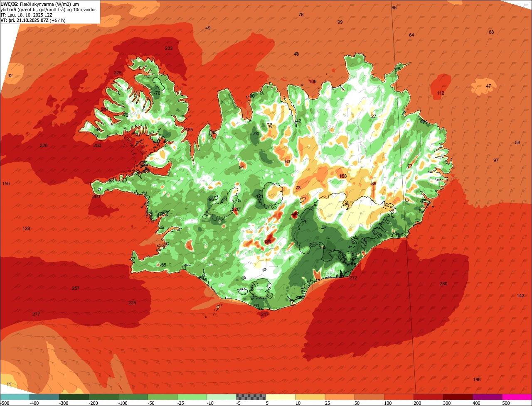Select the map value -96
Viewport: 532px width, 406px height.
(211, 199)
